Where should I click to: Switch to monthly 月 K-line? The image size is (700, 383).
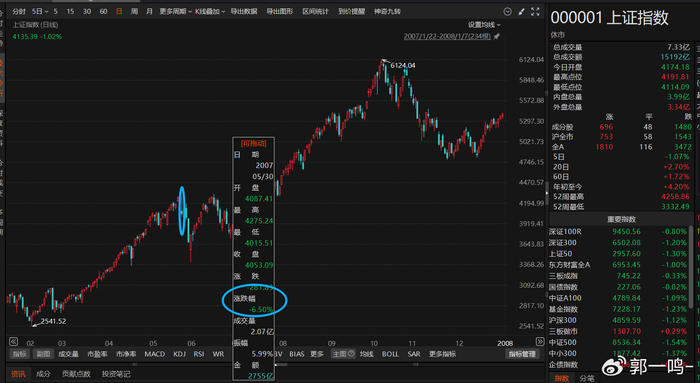point(149,12)
